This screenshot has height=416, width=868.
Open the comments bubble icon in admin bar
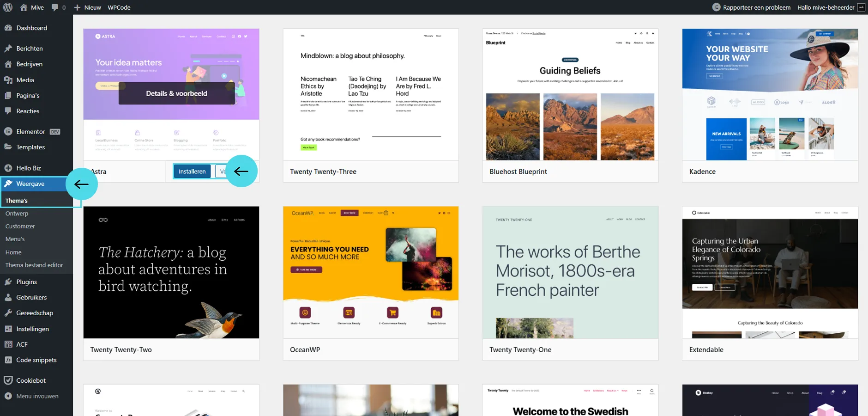(55, 7)
